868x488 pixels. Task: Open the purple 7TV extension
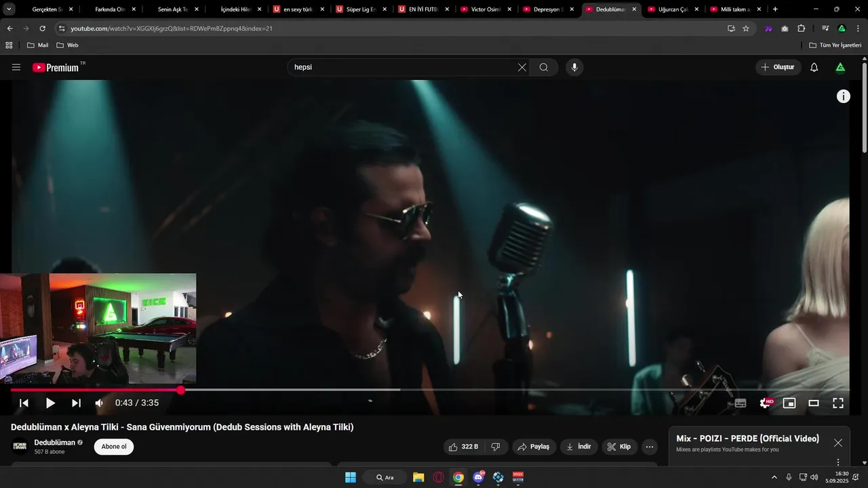point(768,28)
